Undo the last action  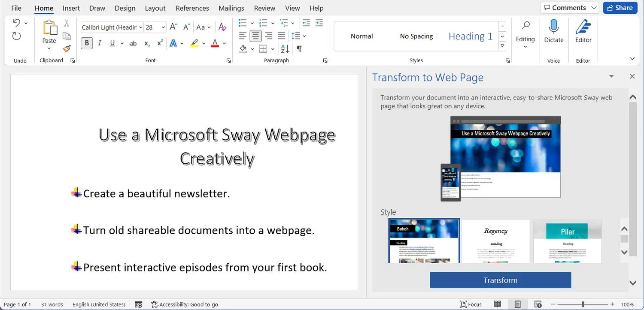point(16,23)
